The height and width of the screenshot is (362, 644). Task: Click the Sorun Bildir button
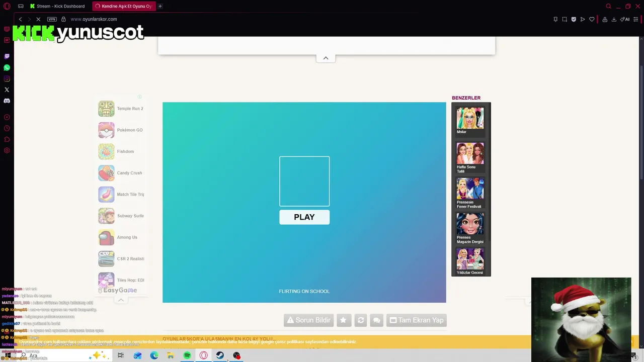308,320
